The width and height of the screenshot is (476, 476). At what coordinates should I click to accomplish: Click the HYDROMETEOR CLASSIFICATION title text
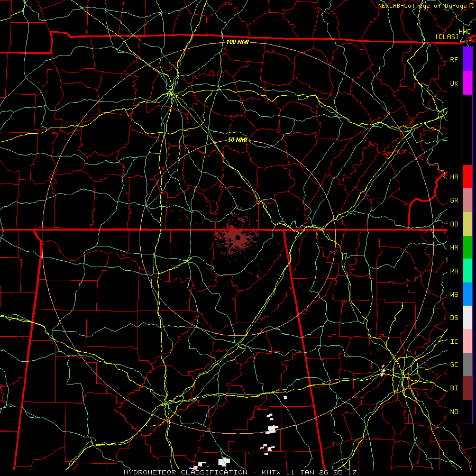click(186, 472)
